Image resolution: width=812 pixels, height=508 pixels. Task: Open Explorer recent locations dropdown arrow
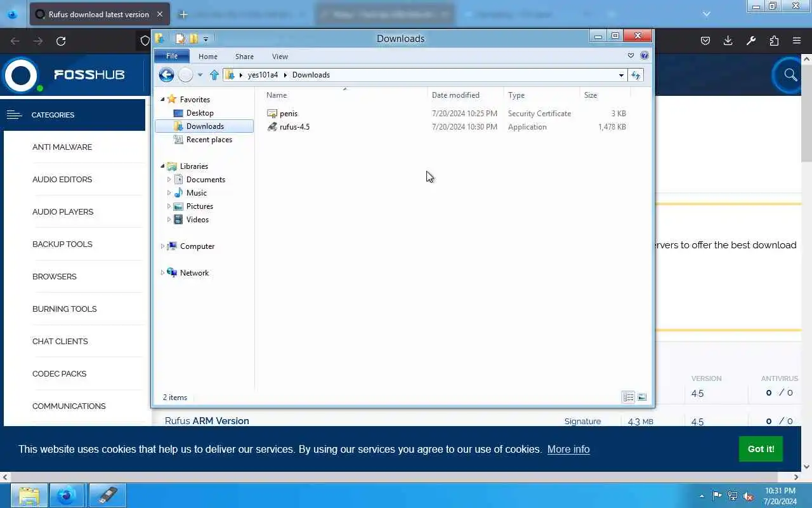click(200, 75)
